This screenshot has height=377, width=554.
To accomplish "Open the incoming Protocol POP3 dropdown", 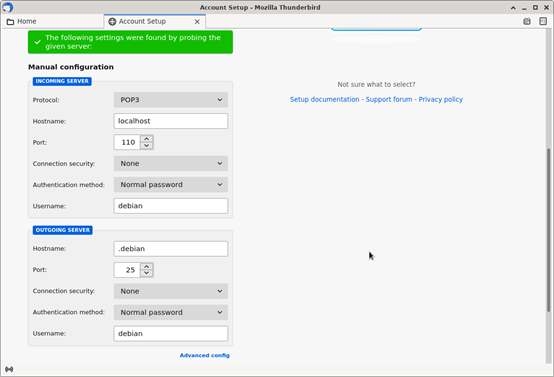I will (171, 100).
